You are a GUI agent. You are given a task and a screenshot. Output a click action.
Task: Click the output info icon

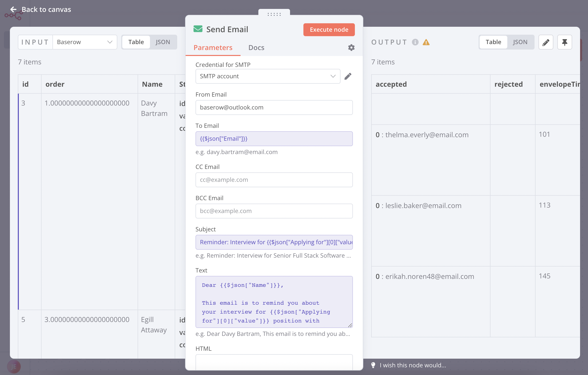415,42
